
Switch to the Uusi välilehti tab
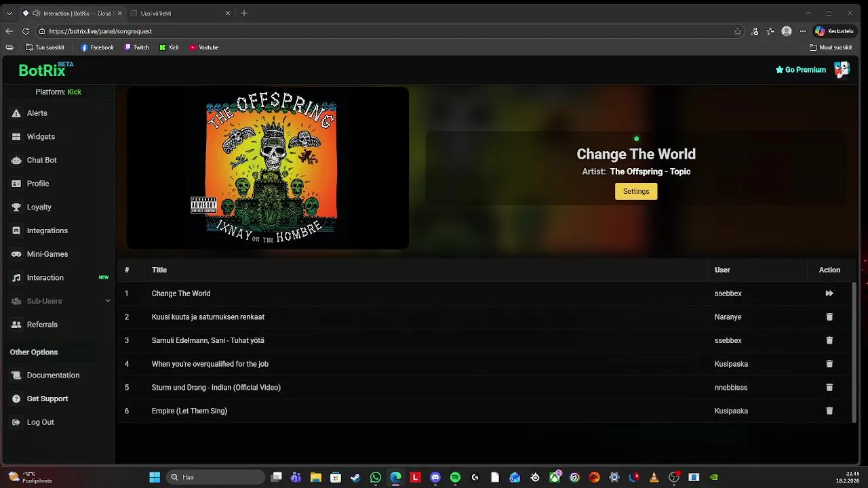click(179, 13)
